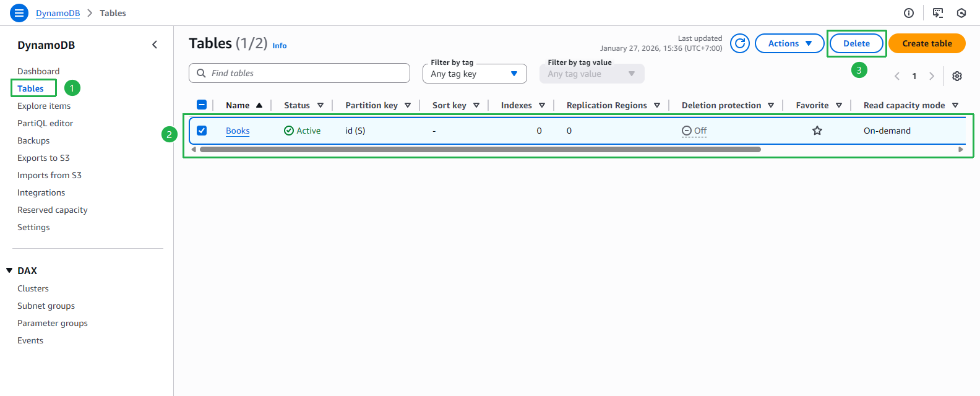Mark Books table as favorite
This screenshot has width=980, height=396.
(x=817, y=131)
